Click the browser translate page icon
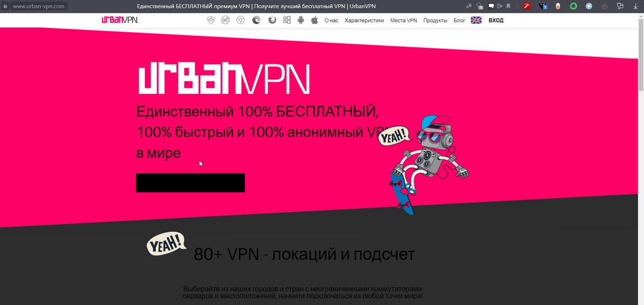 click(470, 6)
